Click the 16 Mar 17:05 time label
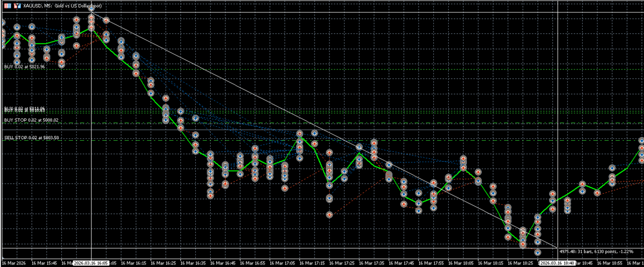Screen dimensions: 644x267 pyautogui.click(x=283, y=263)
